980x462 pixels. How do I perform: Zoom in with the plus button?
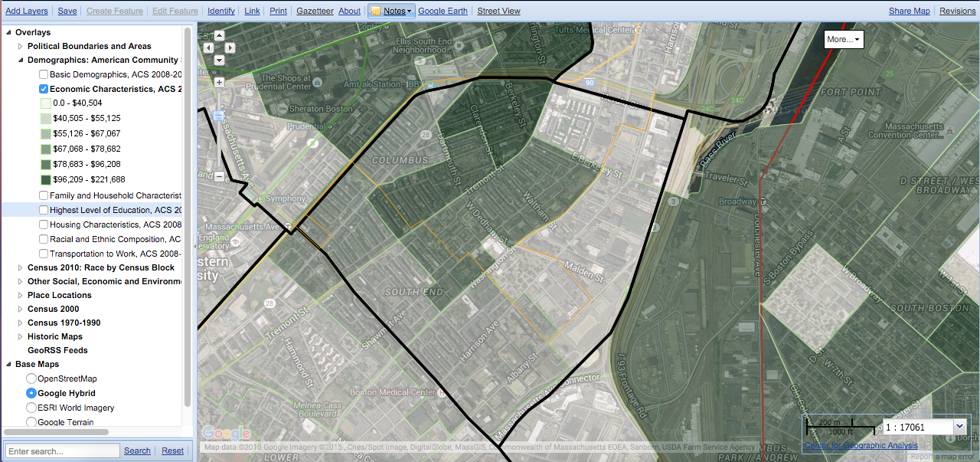(x=219, y=81)
